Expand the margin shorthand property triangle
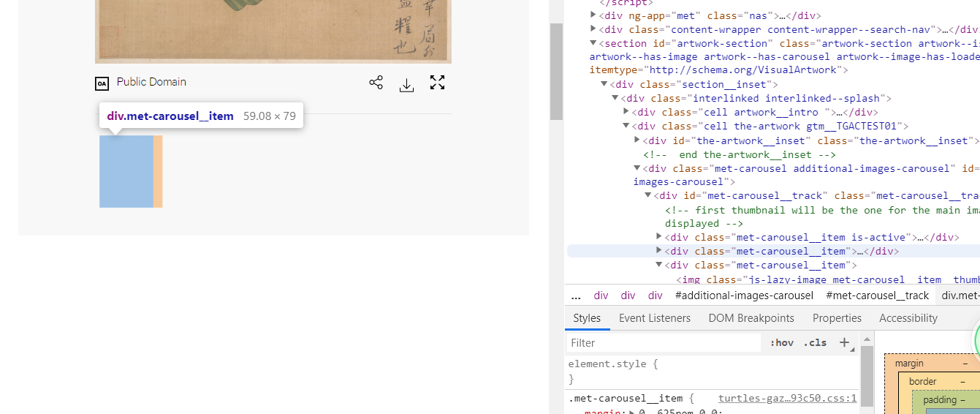This screenshot has height=414, width=980. [x=633, y=413]
